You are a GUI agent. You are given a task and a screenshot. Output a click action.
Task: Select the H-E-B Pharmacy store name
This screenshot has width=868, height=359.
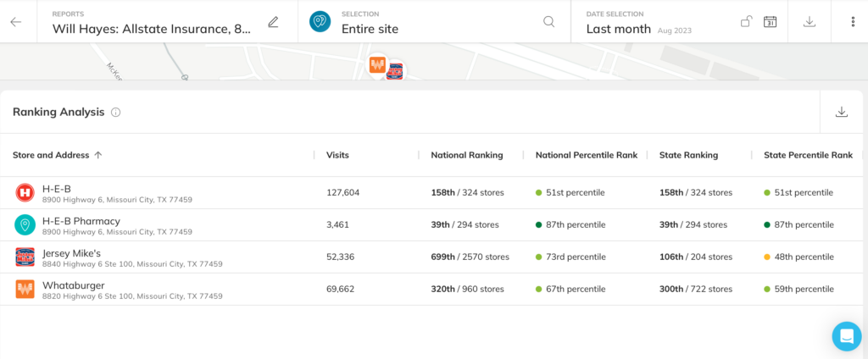pos(81,221)
